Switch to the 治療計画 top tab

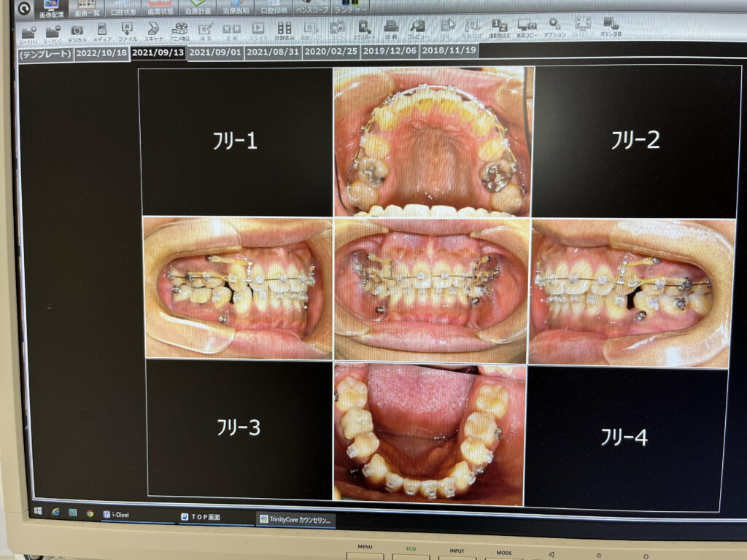pyautogui.click(x=197, y=8)
